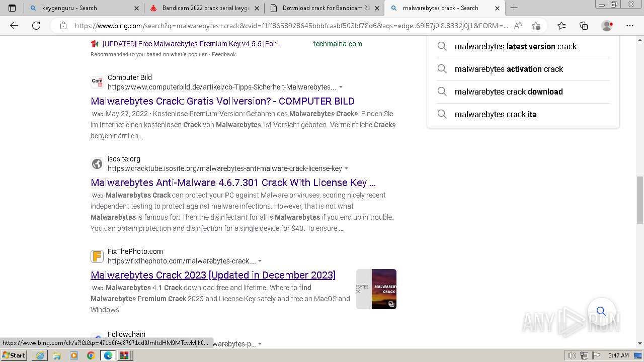
Task: Open the File Explorer taskbar icon
Action: [57, 355]
